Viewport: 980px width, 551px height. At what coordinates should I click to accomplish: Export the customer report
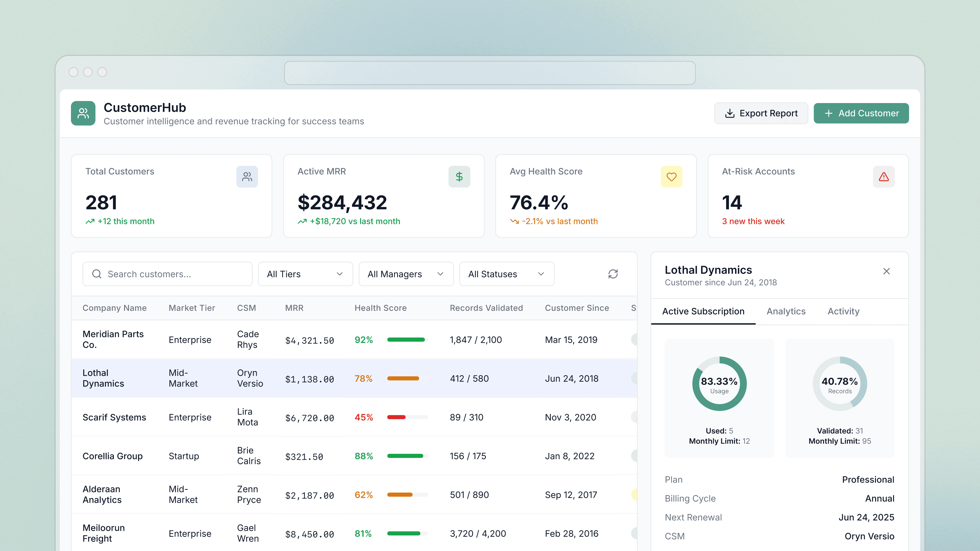(x=761, y=113)
